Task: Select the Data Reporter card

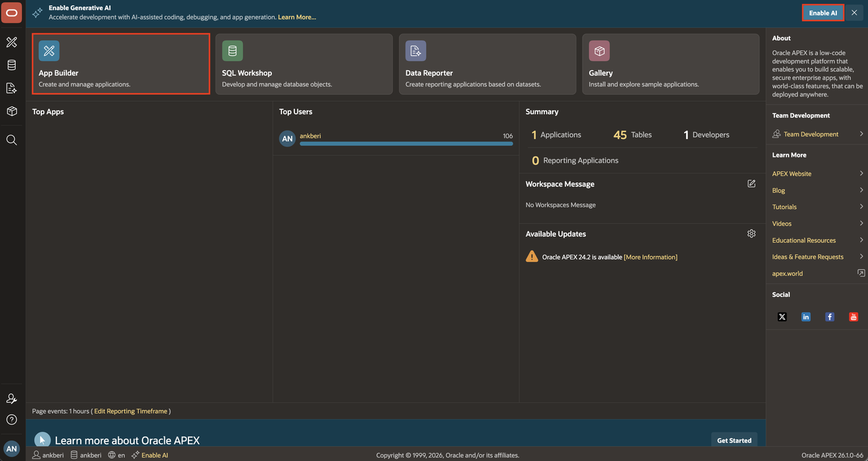Action: [487, 64]
